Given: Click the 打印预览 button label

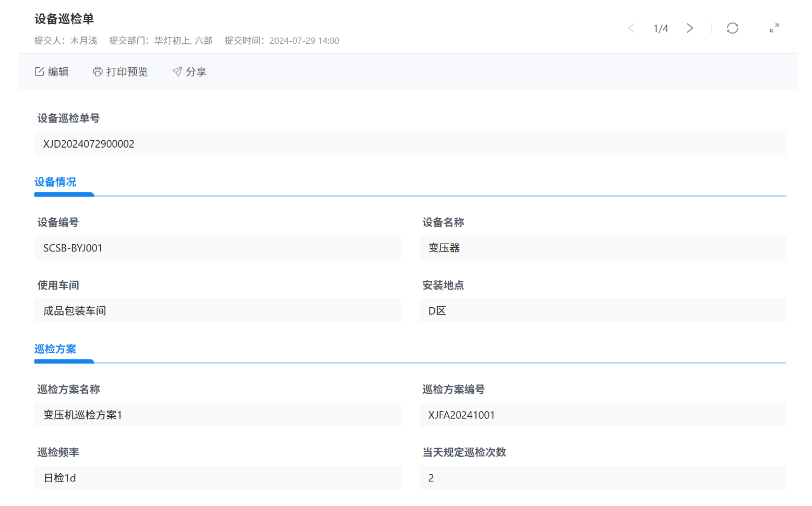Looking at the screenshot, I should [x=127, y=72].
